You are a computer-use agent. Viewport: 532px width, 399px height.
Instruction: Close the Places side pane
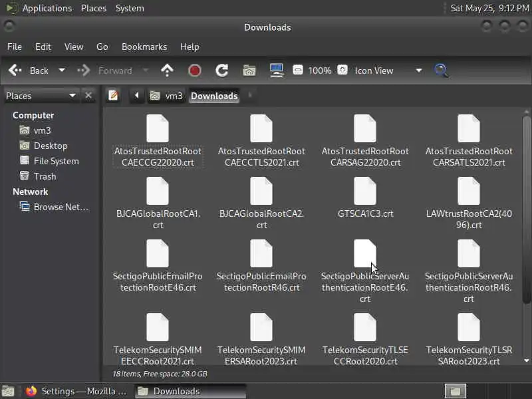(x=88, y=96)
